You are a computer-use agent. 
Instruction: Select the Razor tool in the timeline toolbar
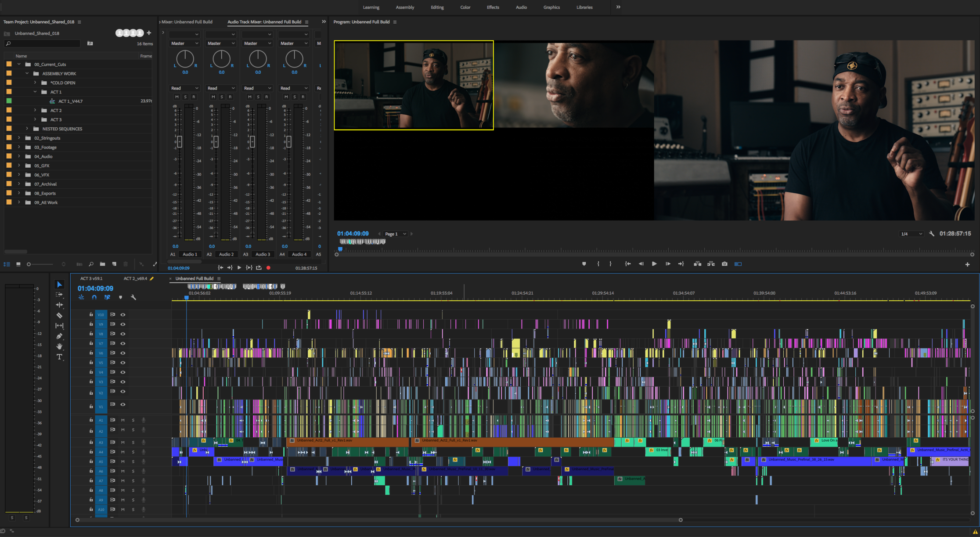59,315
